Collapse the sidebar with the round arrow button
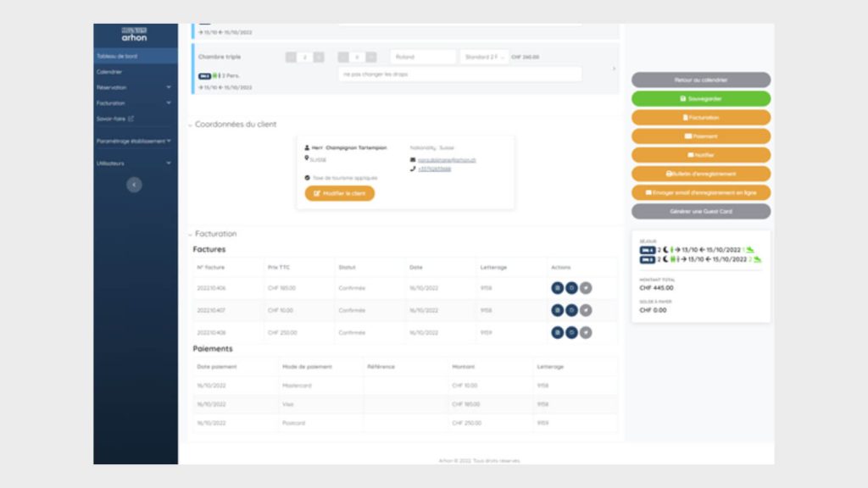The image size is (868, 488). pos(134,185)
